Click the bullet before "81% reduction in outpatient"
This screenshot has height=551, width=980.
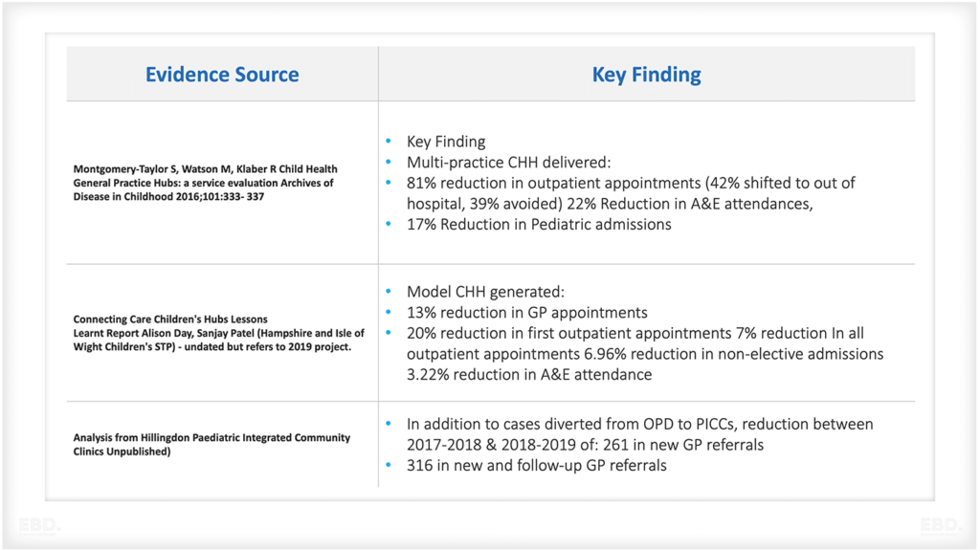point(389,183)
